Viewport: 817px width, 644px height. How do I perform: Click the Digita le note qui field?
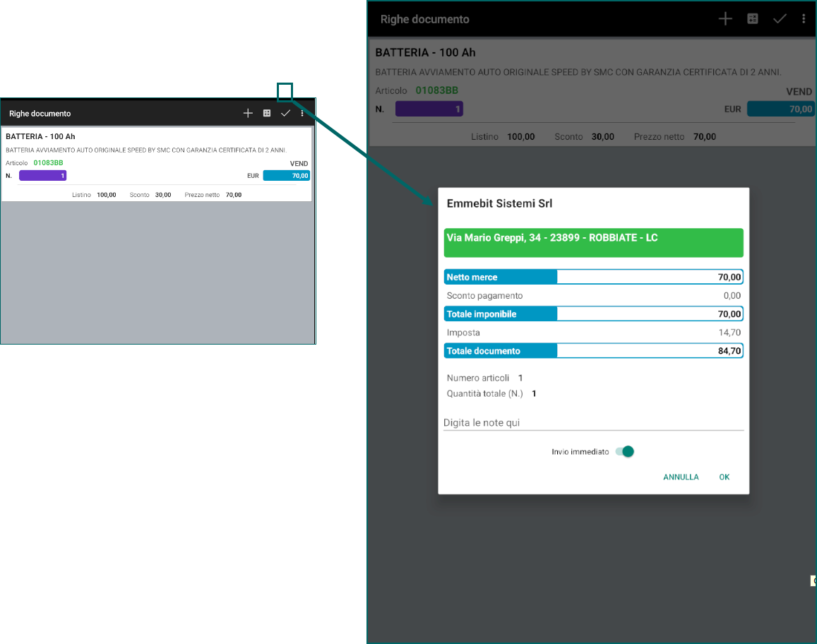click(593, 422)
